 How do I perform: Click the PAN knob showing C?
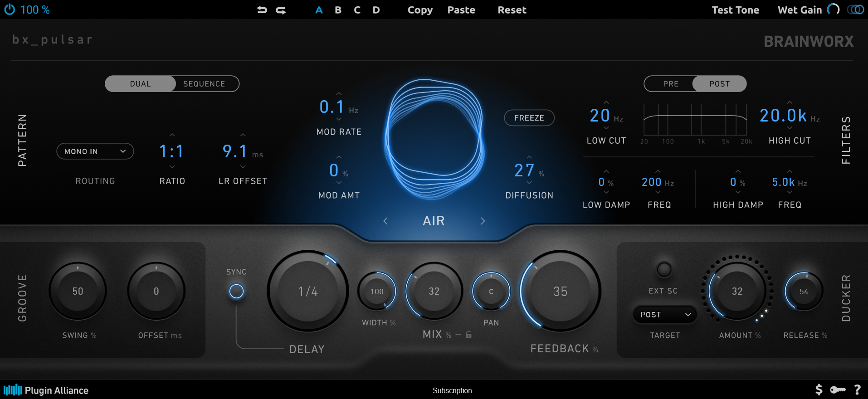click(491, 292)
